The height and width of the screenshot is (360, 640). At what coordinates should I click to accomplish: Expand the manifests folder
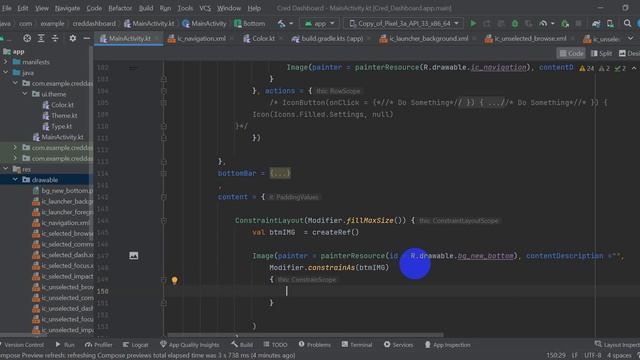point(6,62)
